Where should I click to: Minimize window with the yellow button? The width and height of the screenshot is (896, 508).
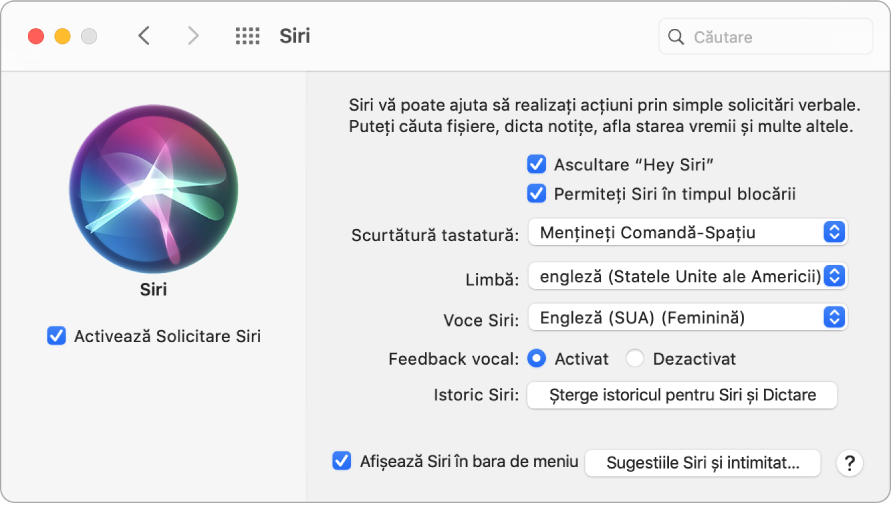coord(62,37)
